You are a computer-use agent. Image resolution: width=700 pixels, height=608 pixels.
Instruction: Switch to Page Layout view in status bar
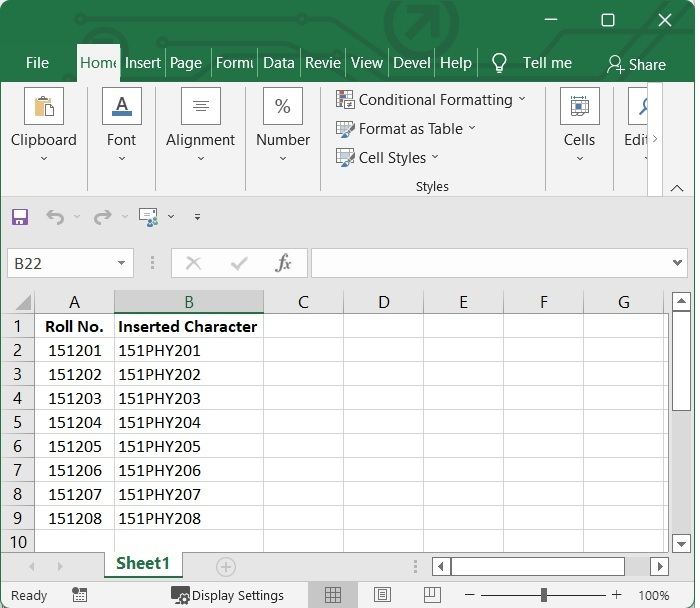point(381,595)
